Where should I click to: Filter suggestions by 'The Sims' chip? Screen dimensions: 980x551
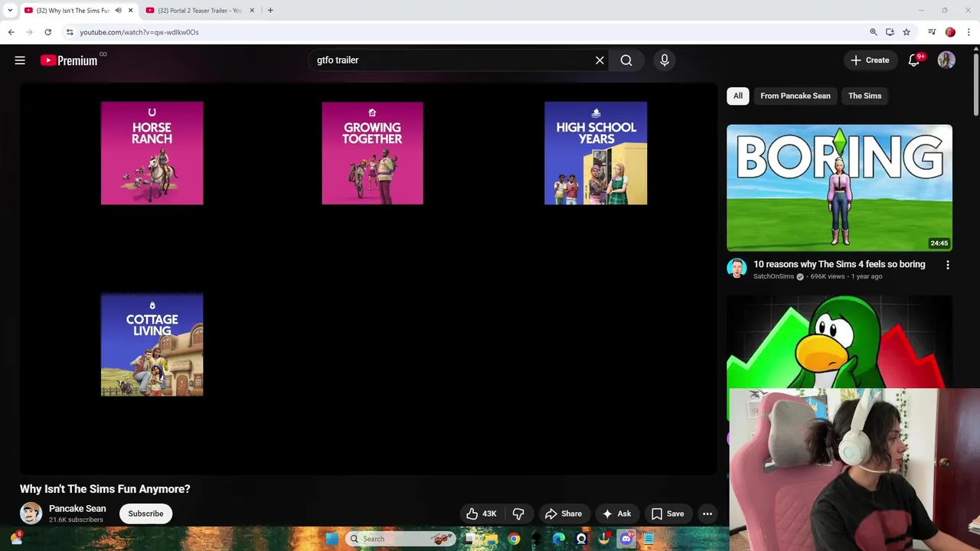[x=865, y=96]
